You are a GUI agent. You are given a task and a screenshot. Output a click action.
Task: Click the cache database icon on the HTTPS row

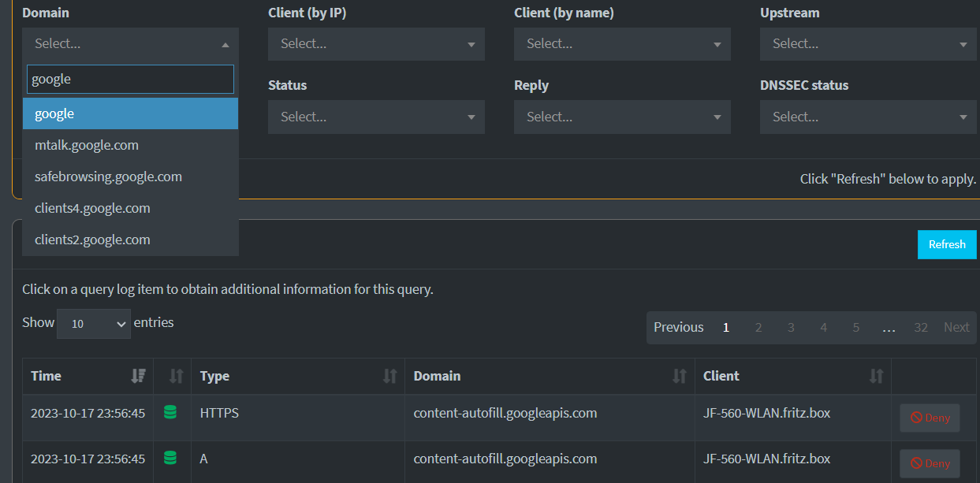click(170, 413)
